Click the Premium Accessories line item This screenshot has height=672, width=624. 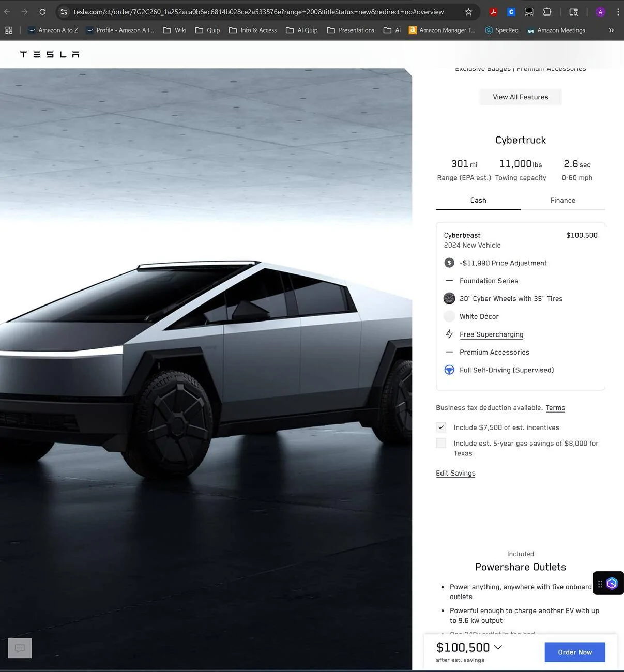[x=494, y=352]
